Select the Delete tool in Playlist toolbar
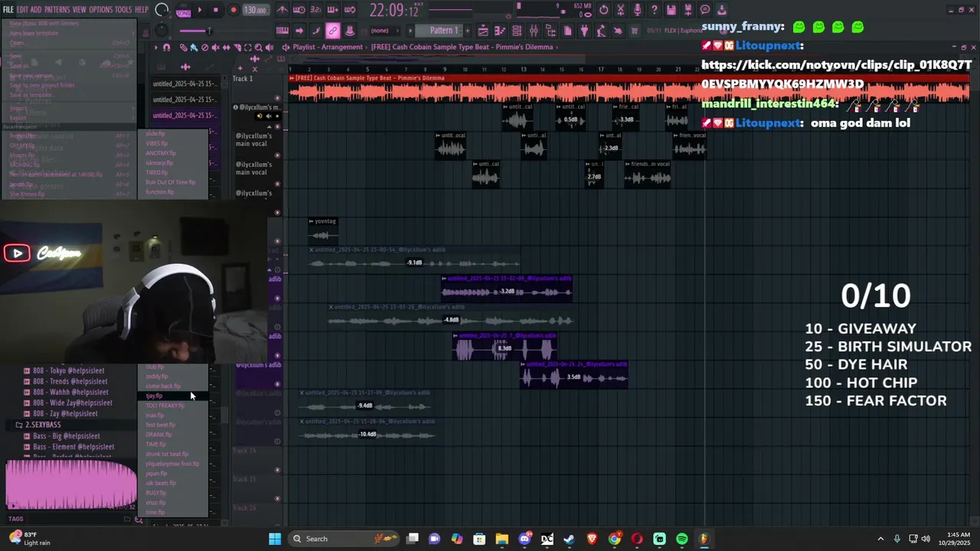This screenshot has width=980, height=551. (204, 47)
